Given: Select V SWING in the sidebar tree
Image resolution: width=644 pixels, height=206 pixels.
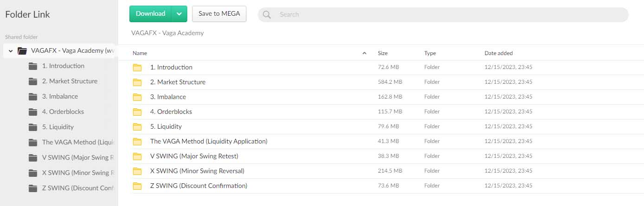Looking at the screenshot, I should pyautogui.click(x=78, y=157).
